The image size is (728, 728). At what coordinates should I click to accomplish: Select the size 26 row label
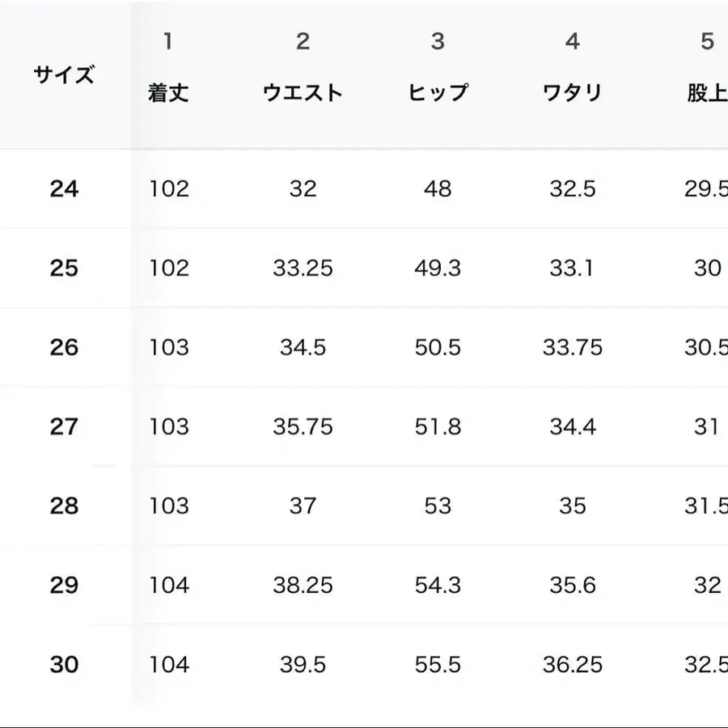[x=64, y=347]
